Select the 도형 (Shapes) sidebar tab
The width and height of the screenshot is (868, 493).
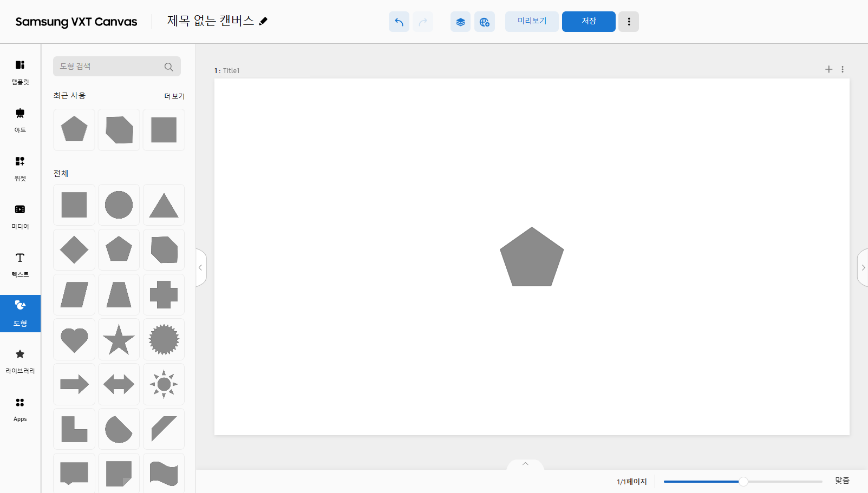click(x=20, y=313)
